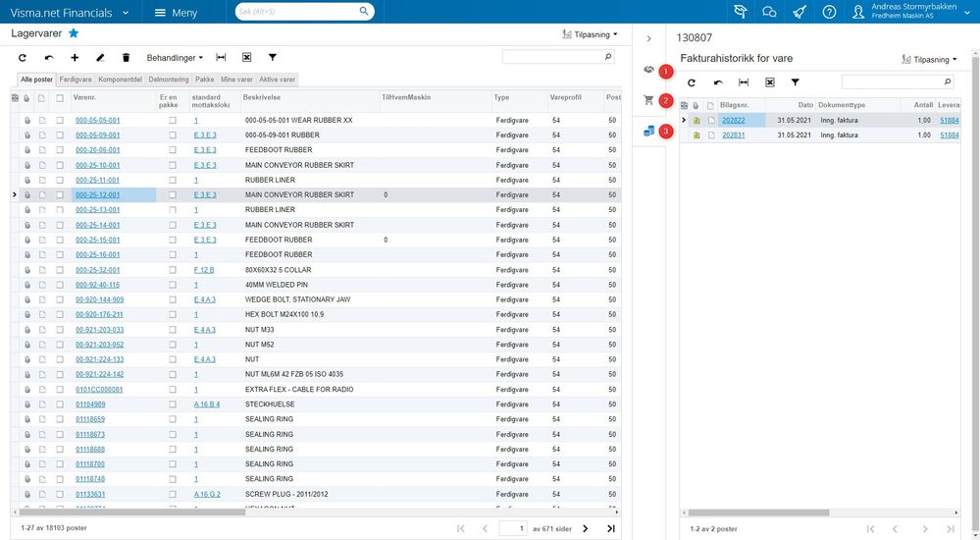This screenshot has width=980, height=540.
Task: Sort by Beskrivelse column header
Action: [262, 97]
